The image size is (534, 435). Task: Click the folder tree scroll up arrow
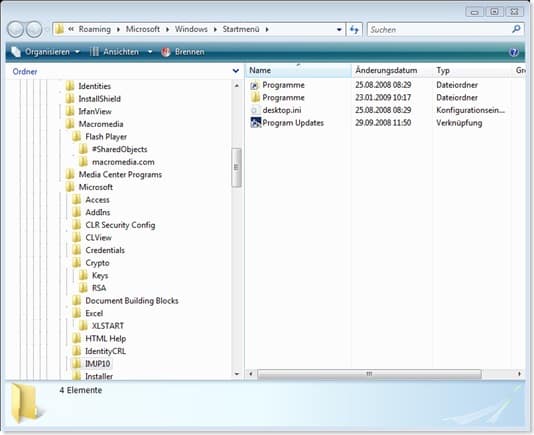tap(236, 86)
